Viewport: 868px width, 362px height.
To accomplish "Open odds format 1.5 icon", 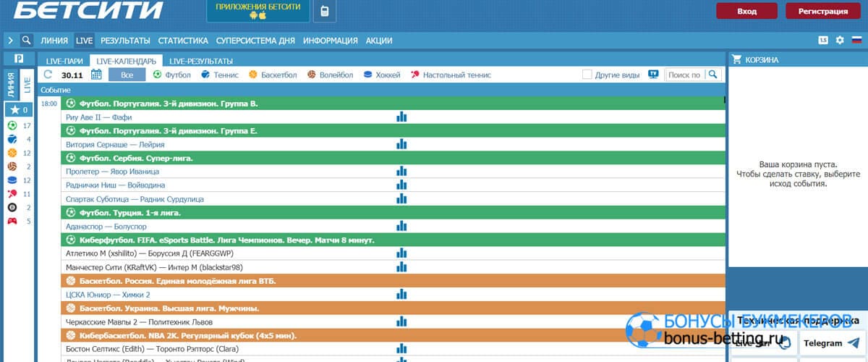I will (824, 41).
